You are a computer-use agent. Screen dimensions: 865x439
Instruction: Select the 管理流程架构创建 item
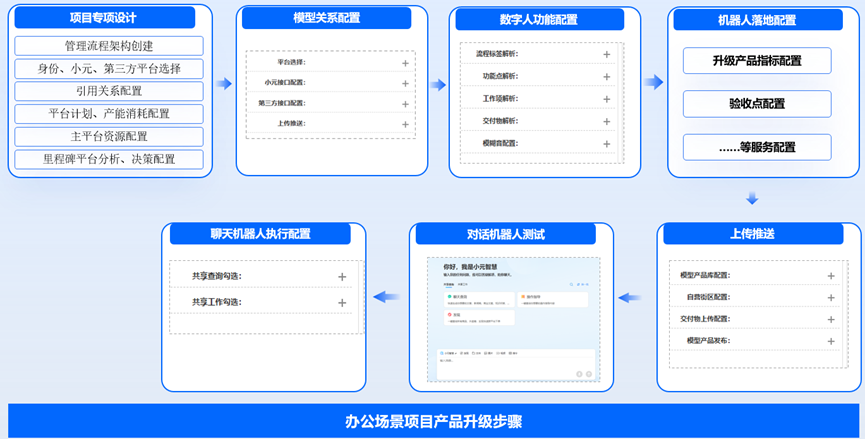pyautogui.click(x=109, y=46)
